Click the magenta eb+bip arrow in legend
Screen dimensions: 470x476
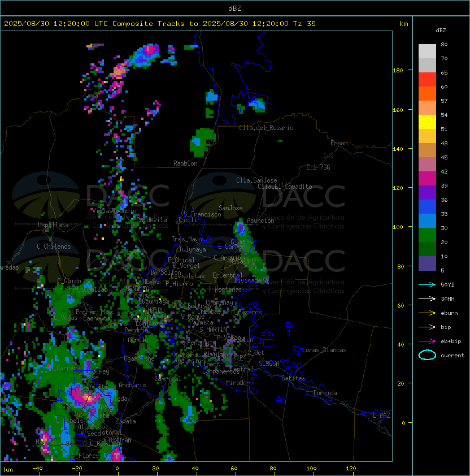tap(427, 341)
